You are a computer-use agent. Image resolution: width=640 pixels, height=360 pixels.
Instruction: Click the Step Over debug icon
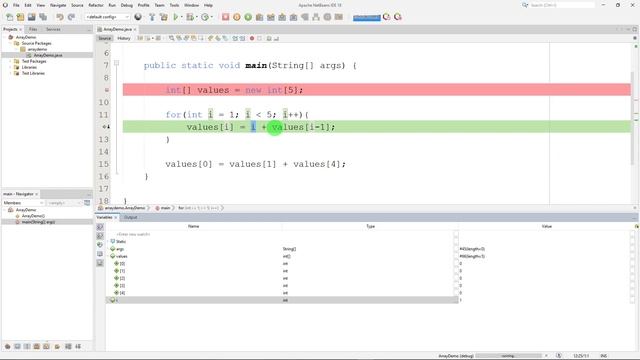point(260,17)
